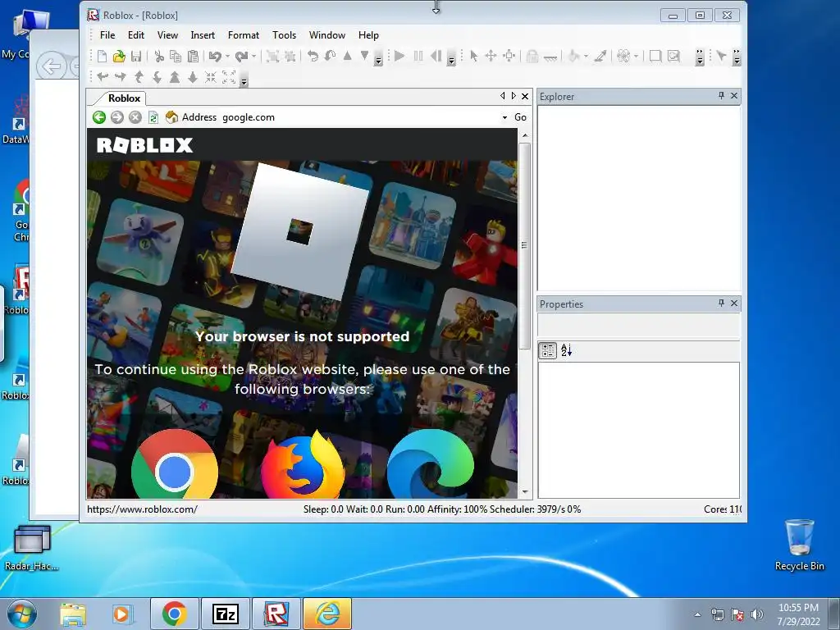Click the camera zoom-out expand icon
Screen dimensions: 840x630
[x=229, y=77]
